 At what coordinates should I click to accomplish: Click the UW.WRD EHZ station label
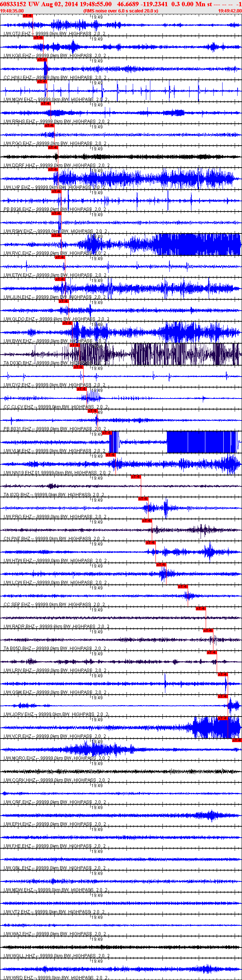point(18,978)
